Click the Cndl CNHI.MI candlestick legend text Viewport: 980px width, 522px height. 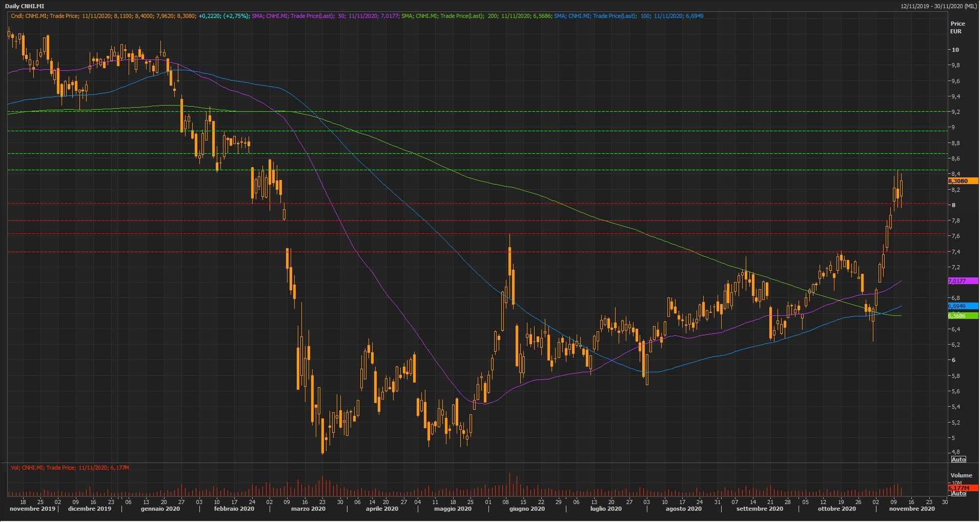coord(103,16)
